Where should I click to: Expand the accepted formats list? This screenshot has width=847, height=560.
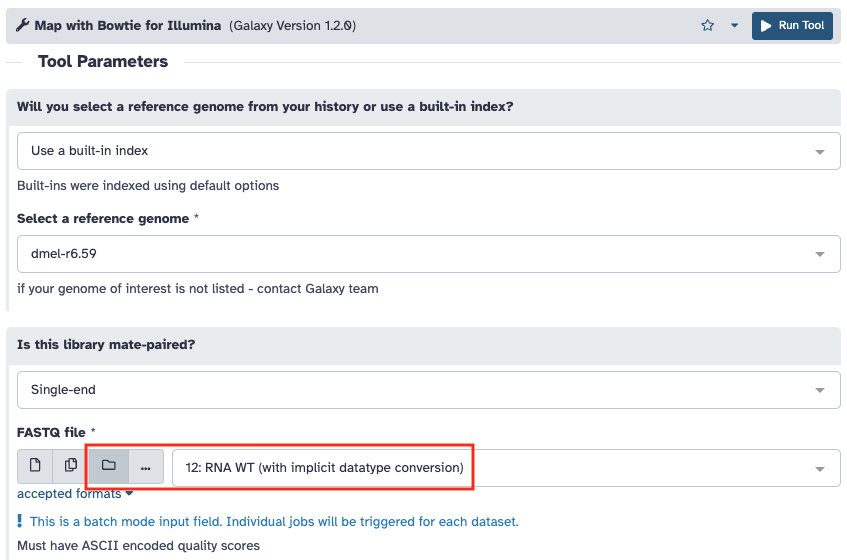(x=75, y=493)
